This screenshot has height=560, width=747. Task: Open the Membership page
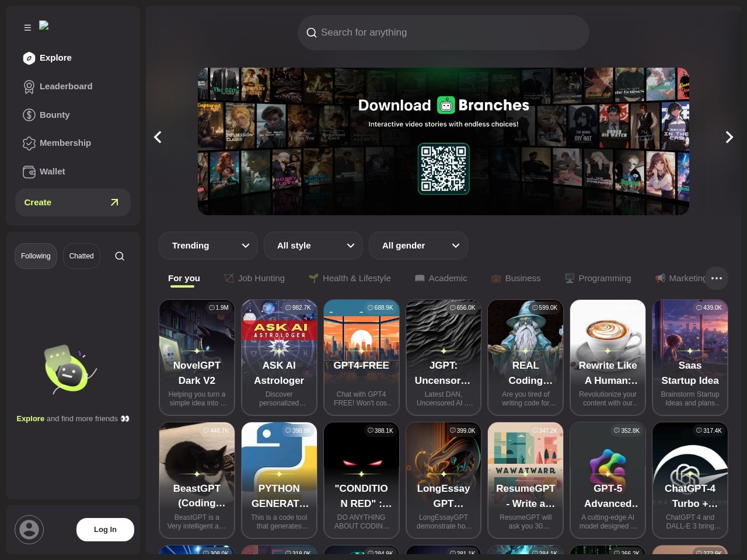pyautogui.click(x=65, y=143)
